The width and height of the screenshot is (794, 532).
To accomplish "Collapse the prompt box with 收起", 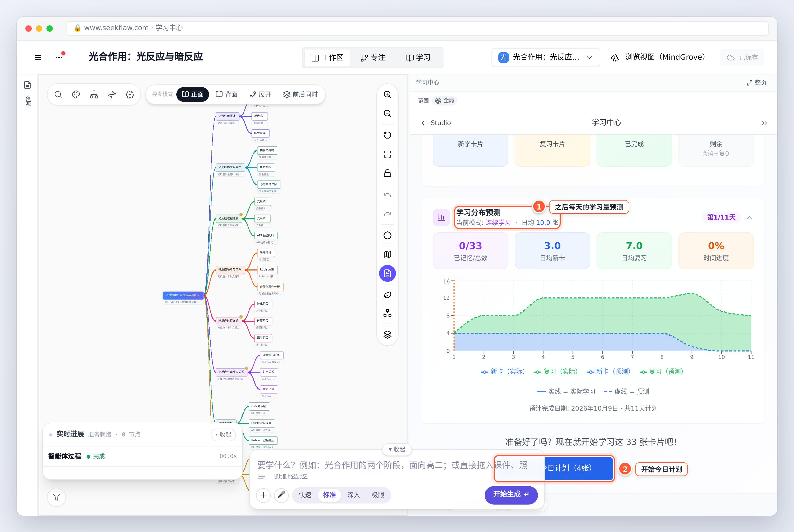I will (x=397, y=449).
